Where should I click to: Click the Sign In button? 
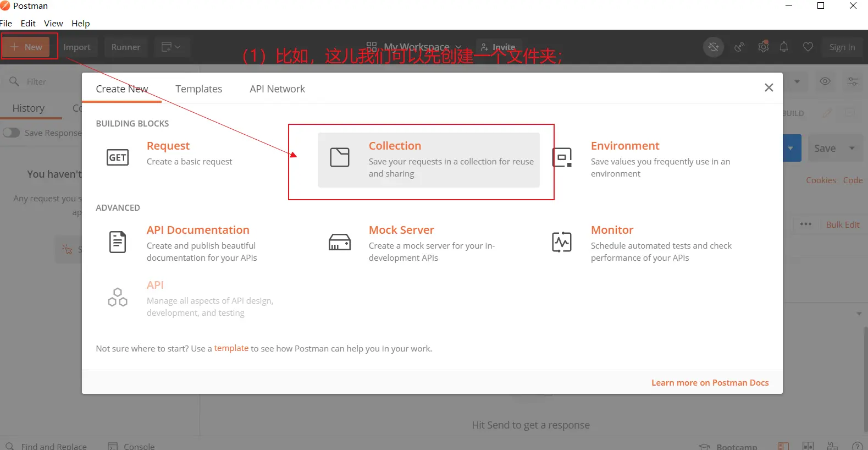(842, 47)
